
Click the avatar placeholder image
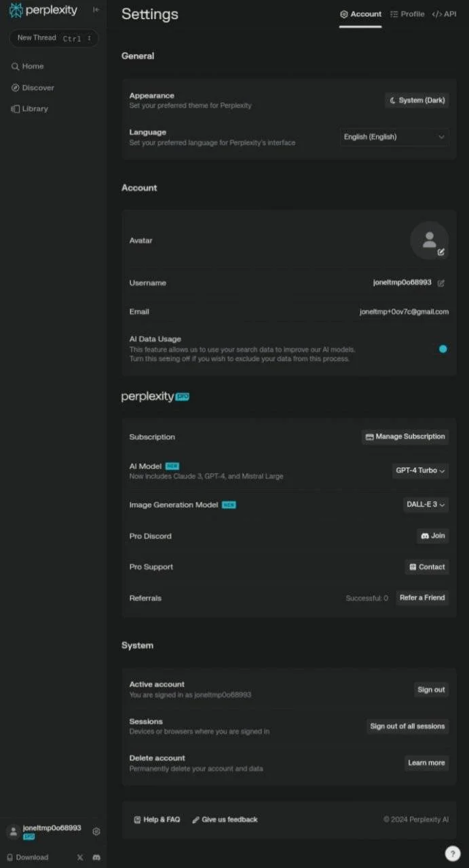click(429, 241)
